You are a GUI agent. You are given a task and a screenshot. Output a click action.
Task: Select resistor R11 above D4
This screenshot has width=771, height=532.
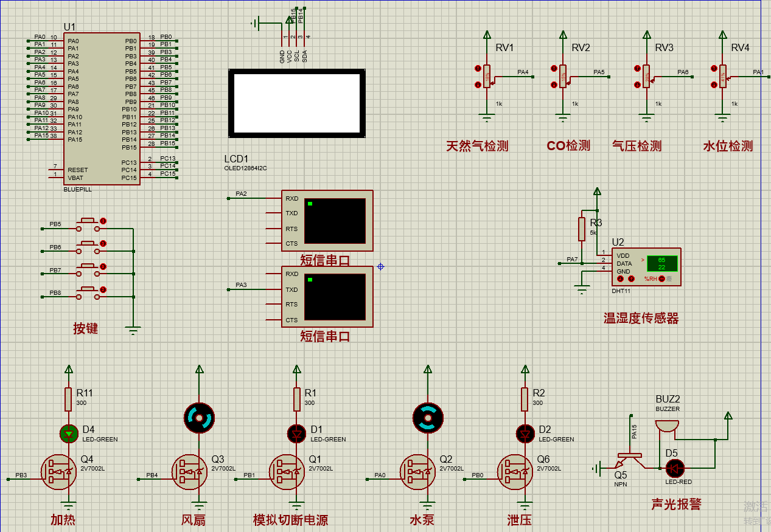[x=69, y=399]
